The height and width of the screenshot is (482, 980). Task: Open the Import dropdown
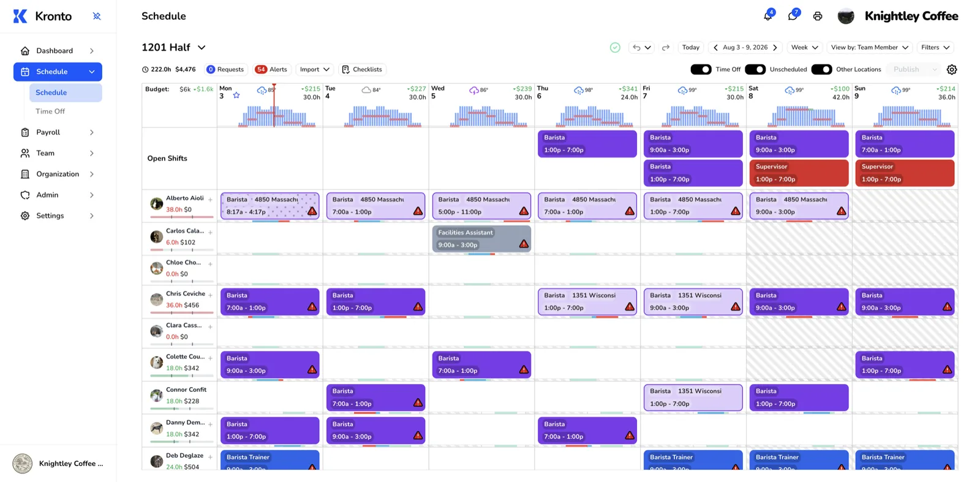315,70
